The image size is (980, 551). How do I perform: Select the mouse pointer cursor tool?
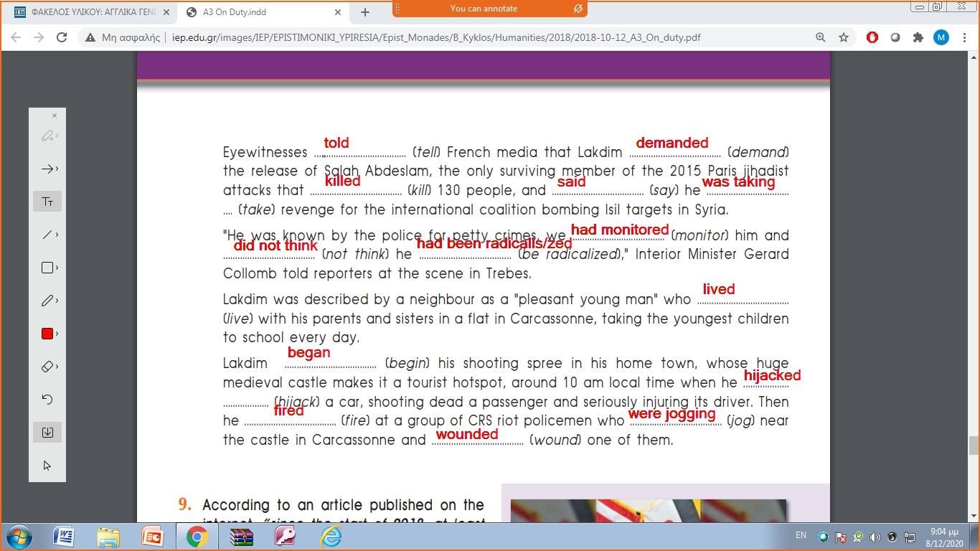(x=47, y=466)
